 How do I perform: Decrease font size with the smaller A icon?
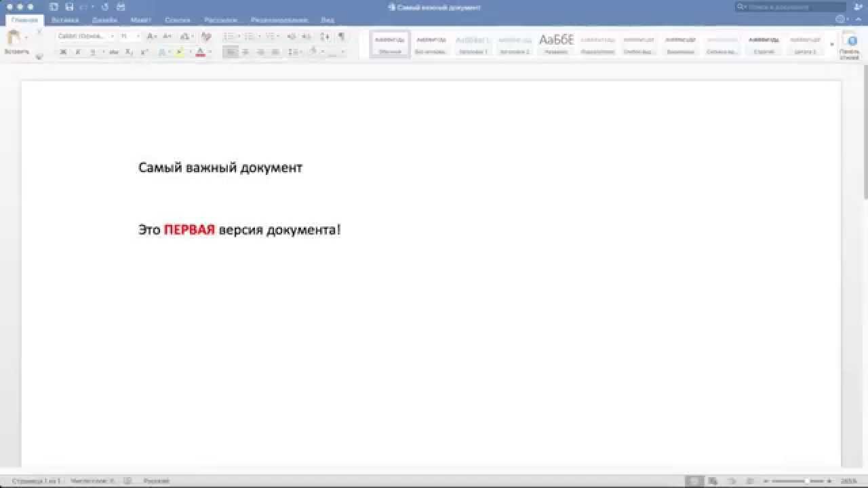pyautogui.click(x=167, y=36)
